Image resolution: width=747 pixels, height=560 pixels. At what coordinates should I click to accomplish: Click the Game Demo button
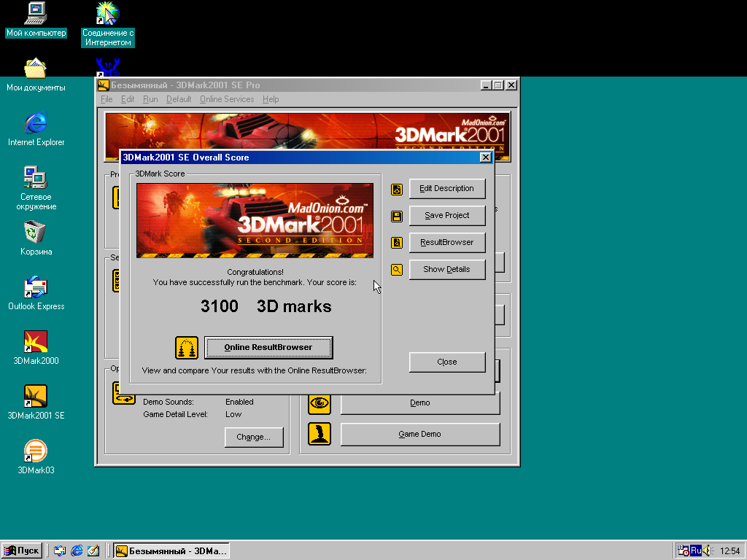[419, 435]
